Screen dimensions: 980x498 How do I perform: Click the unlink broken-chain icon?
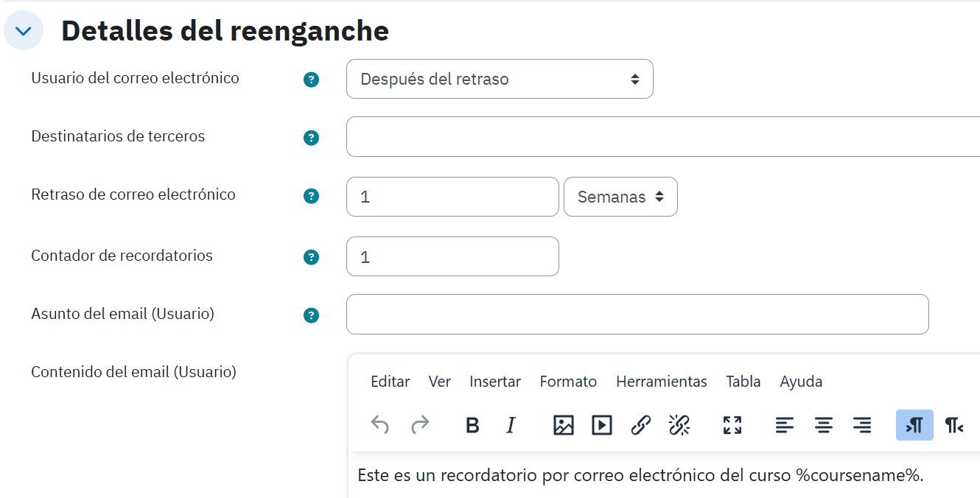tap(679, 425)
